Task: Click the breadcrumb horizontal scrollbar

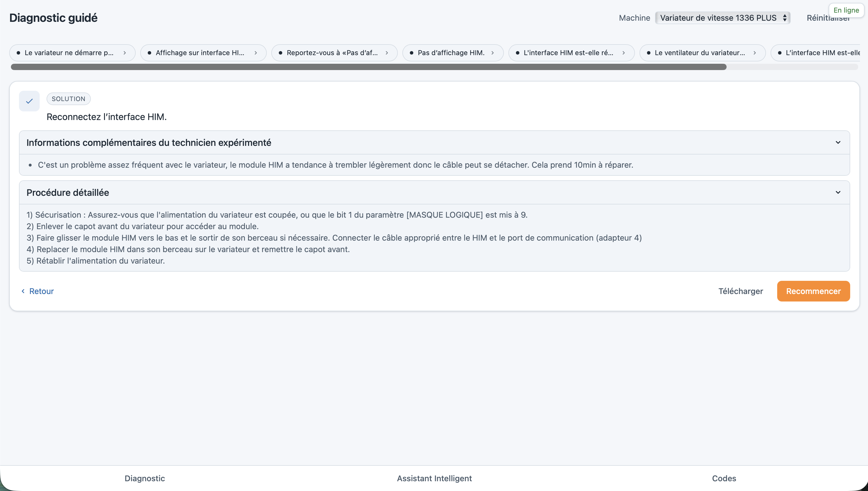Action: [x=368, y=67]
